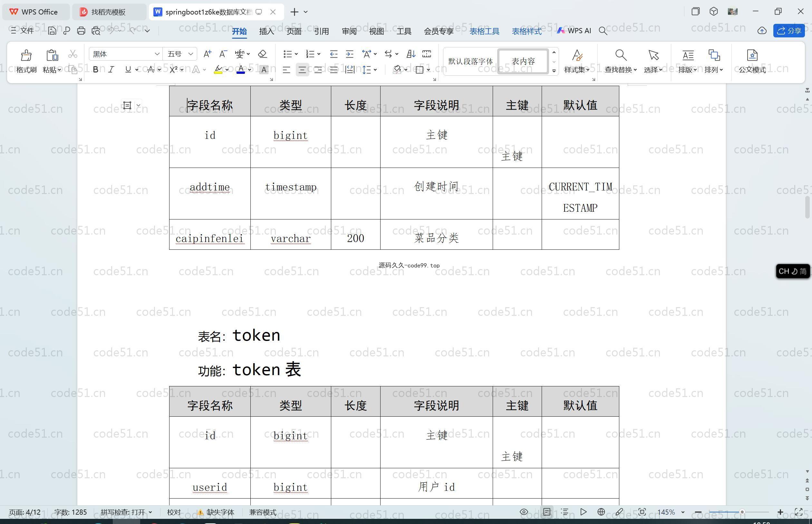This screenshot has height=524, width=812.
Task: Expand the style gallery more arrow
Action: click(554, 71)
